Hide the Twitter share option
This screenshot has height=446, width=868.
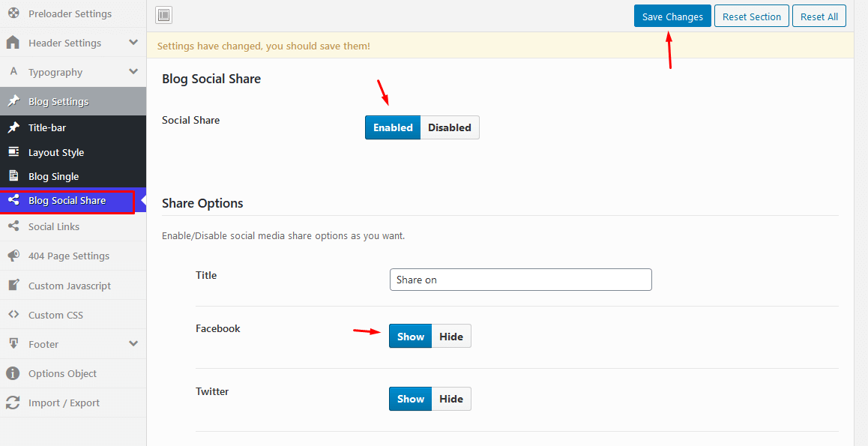450,399
